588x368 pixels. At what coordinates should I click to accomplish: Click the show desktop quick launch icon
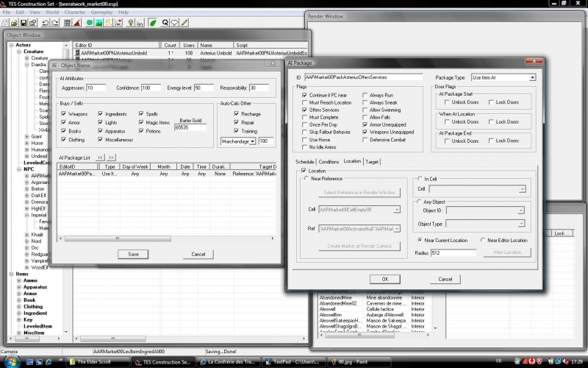(29, 362)
